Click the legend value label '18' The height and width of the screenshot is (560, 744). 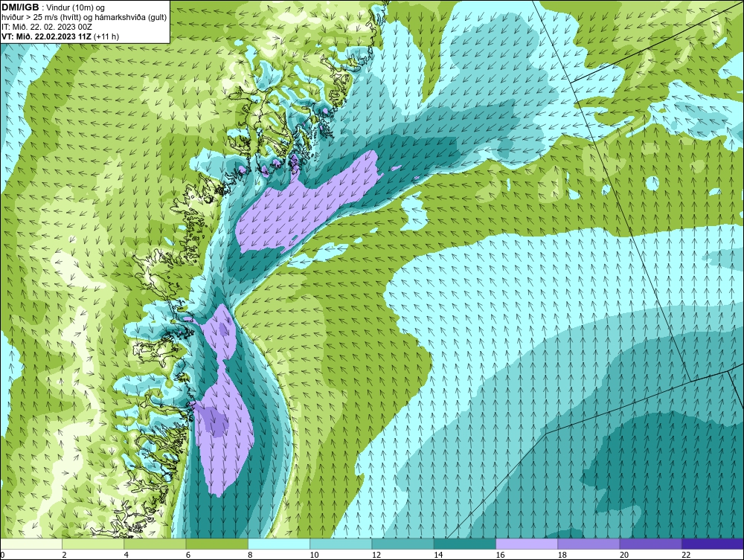[562, 555]
